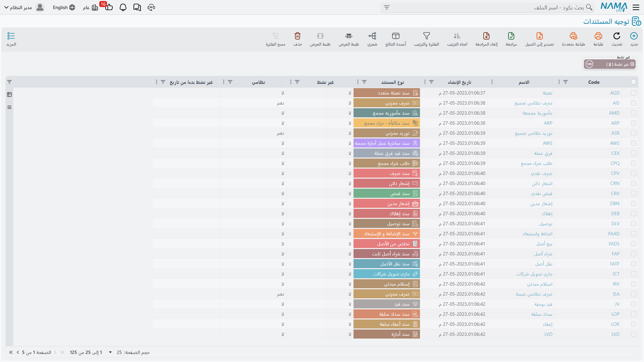644x362 pixels.
Task: Check the AMD row checkbox
Action: click(633, 113)
